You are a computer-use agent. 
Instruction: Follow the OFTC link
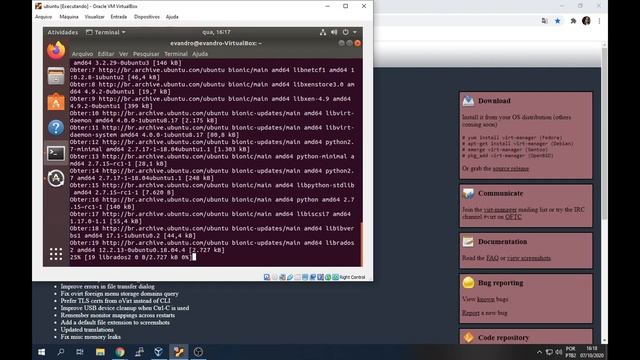513,217
